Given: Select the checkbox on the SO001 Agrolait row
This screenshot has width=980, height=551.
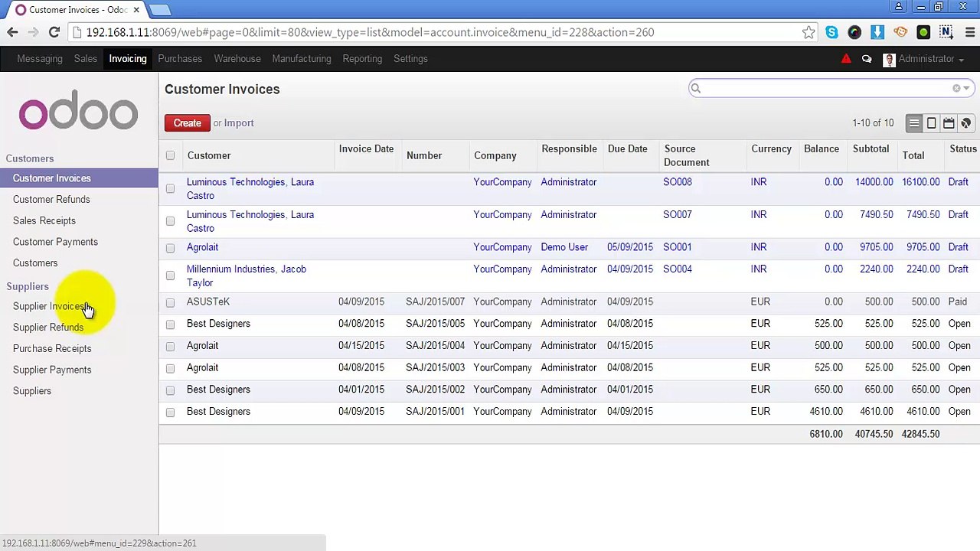Looking at the screenshot, I should (x=170, y=248).
